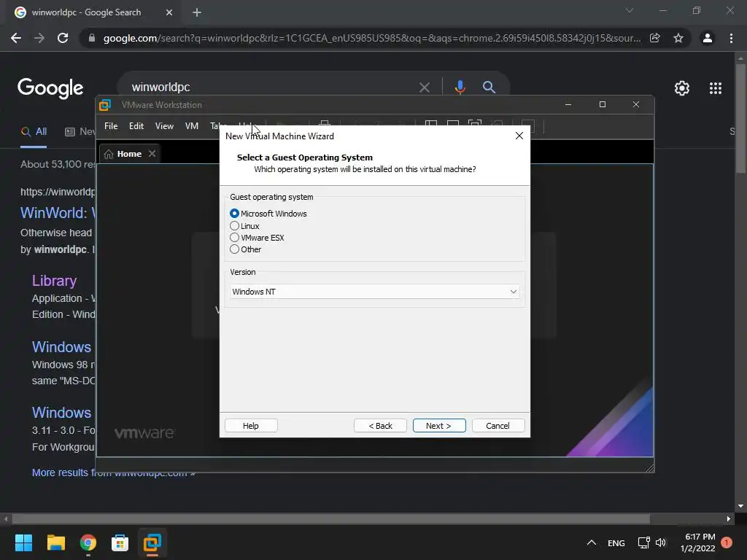Select the All search results tab

(34, 131)
